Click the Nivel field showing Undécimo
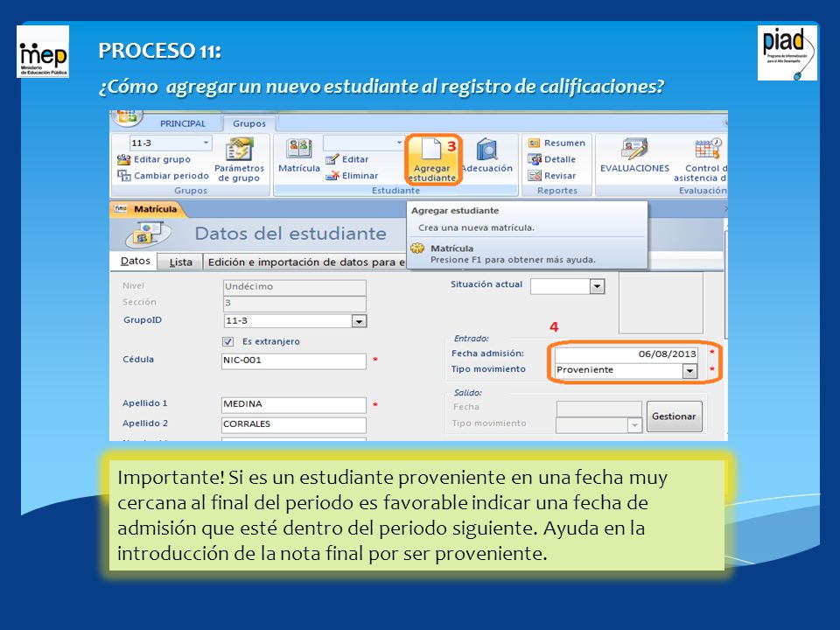This screenshot has width=840, height=630. (294, 287)
